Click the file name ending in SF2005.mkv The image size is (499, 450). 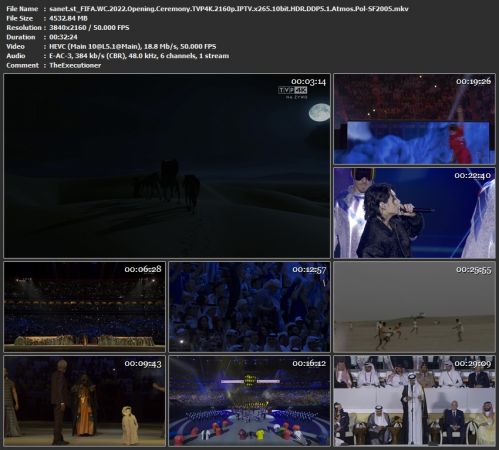coord(229,9)
